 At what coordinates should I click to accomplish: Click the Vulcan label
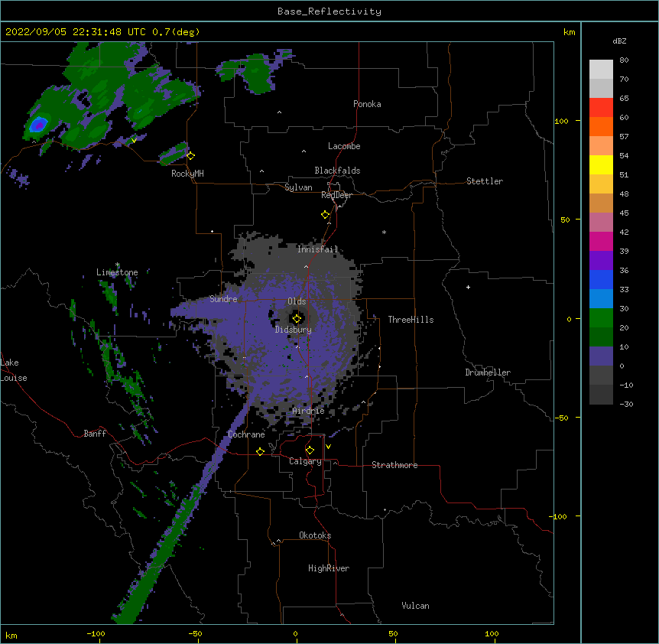415,606
